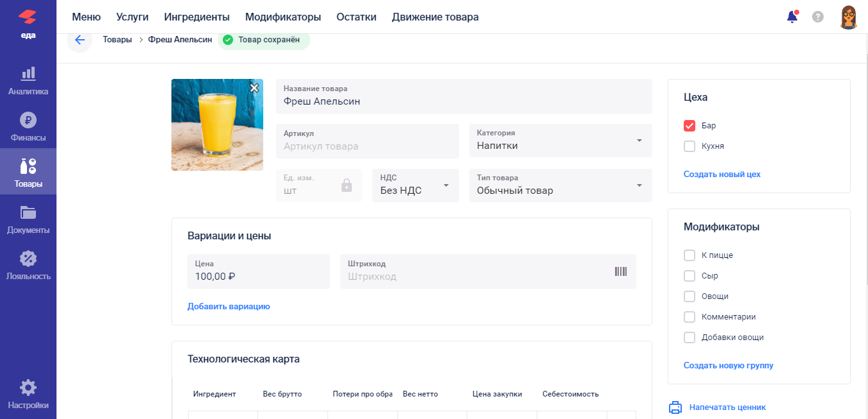
Task: Click the Вес нетто column header
Action: [x=421, y=394]
